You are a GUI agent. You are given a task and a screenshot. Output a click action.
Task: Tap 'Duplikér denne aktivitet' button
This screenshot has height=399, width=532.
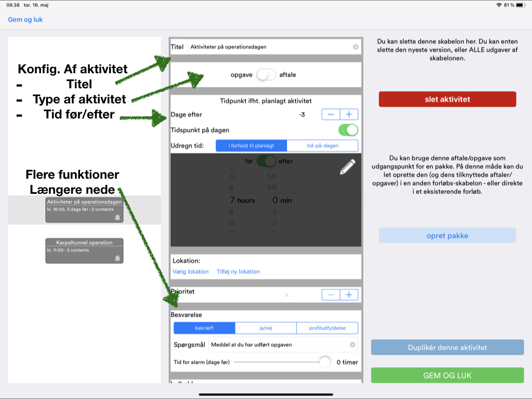click(x=447, y=348)
